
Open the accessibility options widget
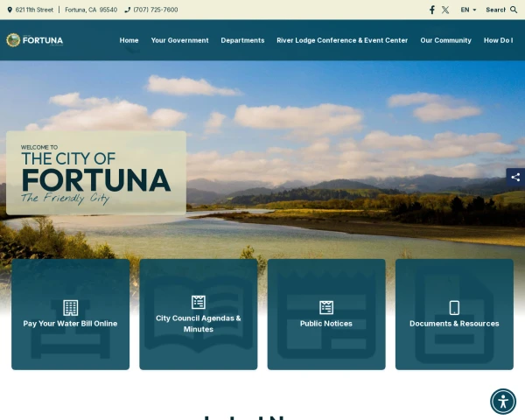click(503, 402)
